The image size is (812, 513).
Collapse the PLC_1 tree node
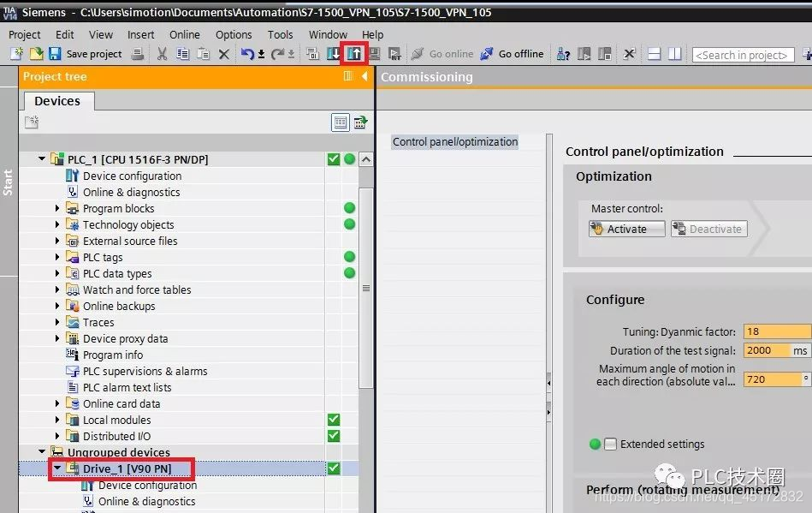tap(42, 158)
